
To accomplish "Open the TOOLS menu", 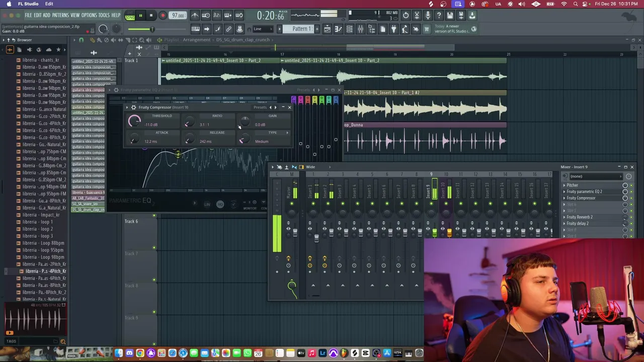I will pyautogui.click(x=104, y=15).
